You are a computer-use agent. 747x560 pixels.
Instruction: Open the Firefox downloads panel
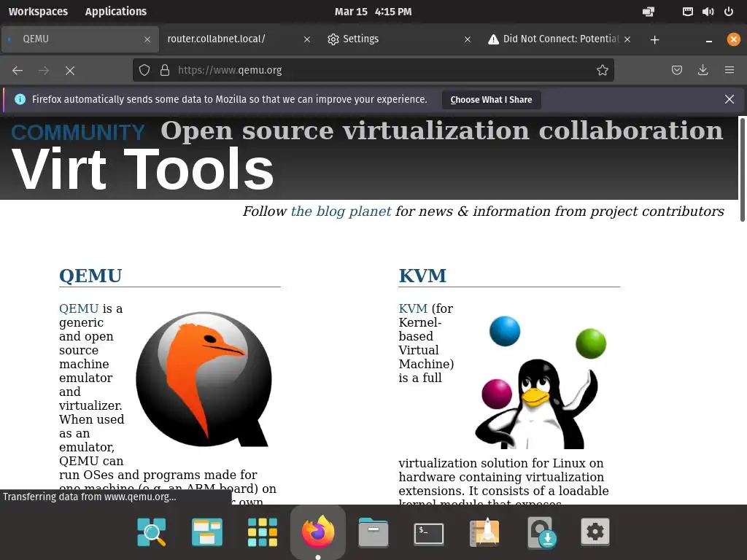[x=703, y=71]
